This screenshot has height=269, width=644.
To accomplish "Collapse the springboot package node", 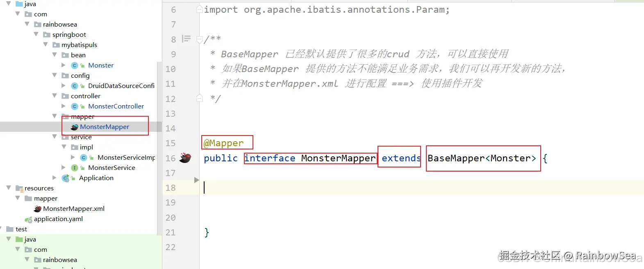I will pos(36,34).
